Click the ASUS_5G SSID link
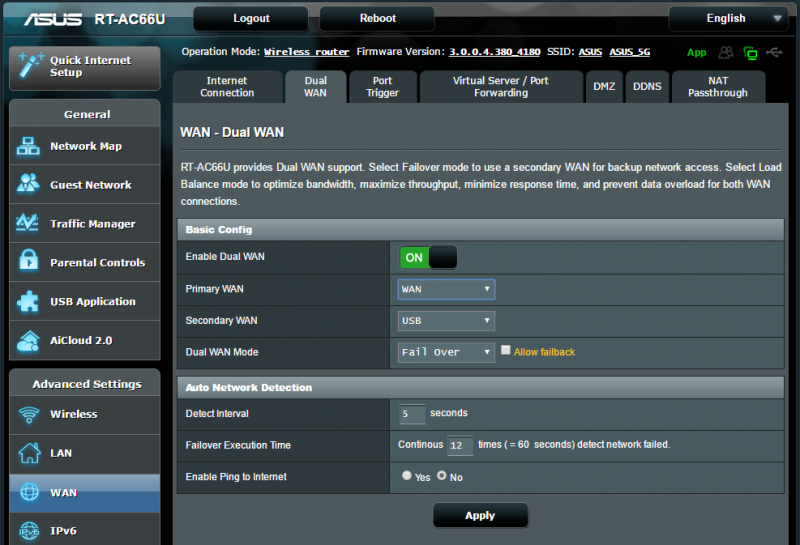 coord(630,52)
